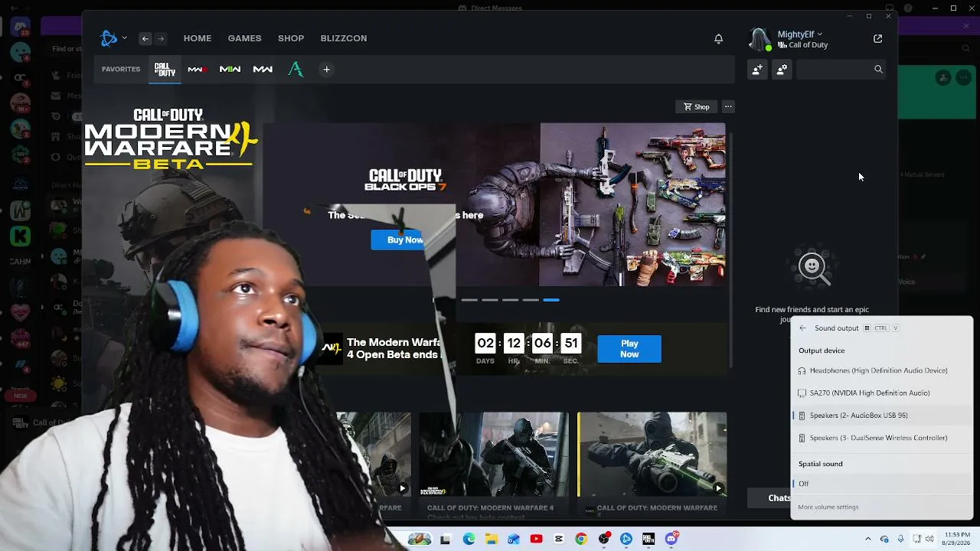Show hidden system tray icons
980x551 pixels.
tap(867, 539)
